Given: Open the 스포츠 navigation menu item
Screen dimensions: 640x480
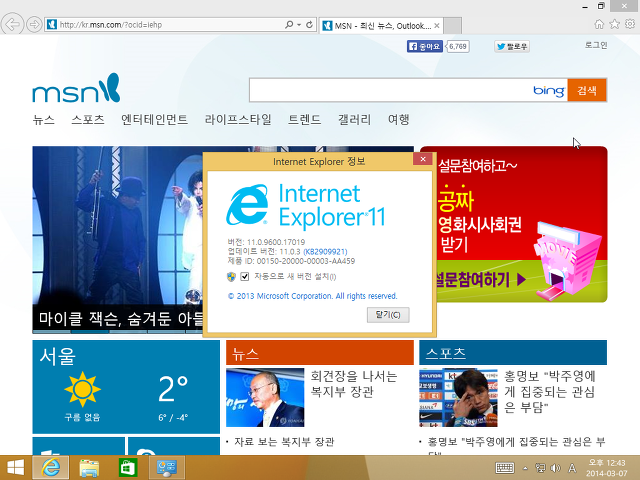Looking at the screenshot, I should tap(88, 120).
